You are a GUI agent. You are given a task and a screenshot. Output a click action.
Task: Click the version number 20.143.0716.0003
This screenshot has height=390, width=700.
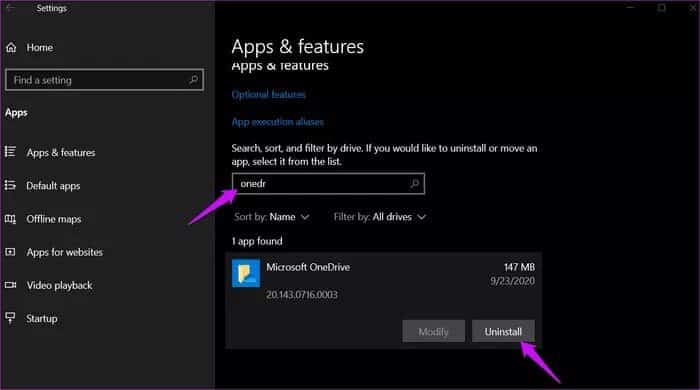tap(302, 295)
